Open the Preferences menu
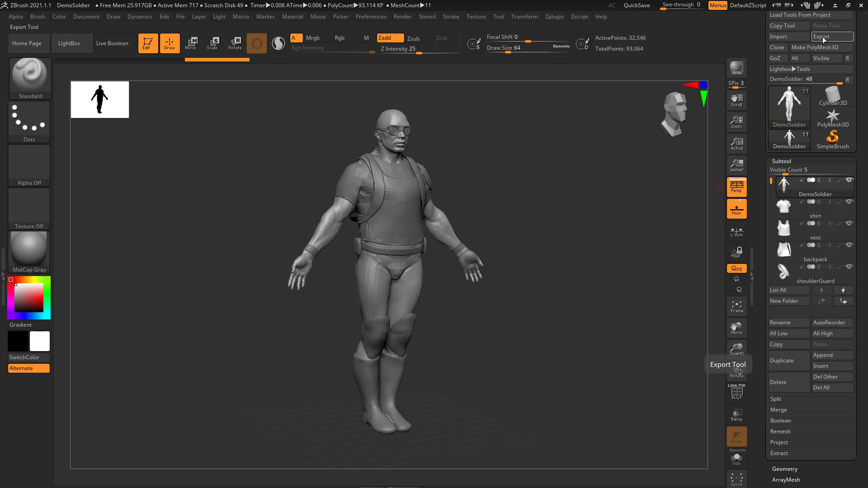 pyautogui.click(x=371, y=17)
